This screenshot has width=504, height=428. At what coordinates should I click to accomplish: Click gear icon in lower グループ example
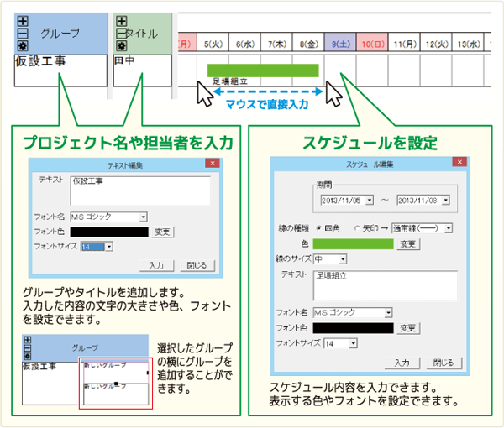[28, 356]
